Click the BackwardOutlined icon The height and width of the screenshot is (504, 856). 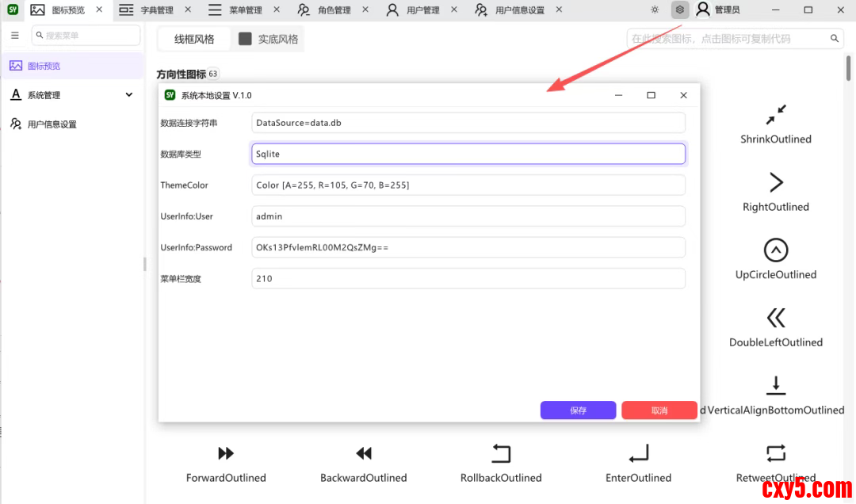click(363, 453)
